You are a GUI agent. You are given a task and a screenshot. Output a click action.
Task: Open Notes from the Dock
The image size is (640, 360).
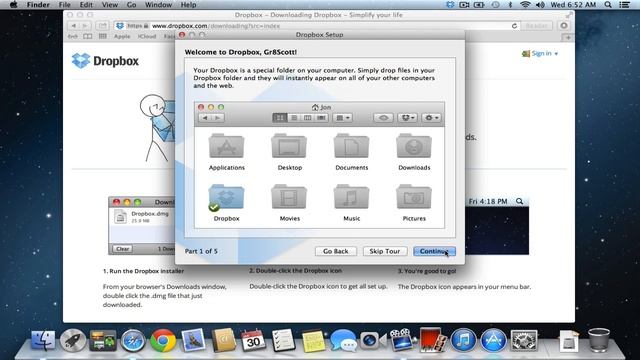click(x=313, y=341)
